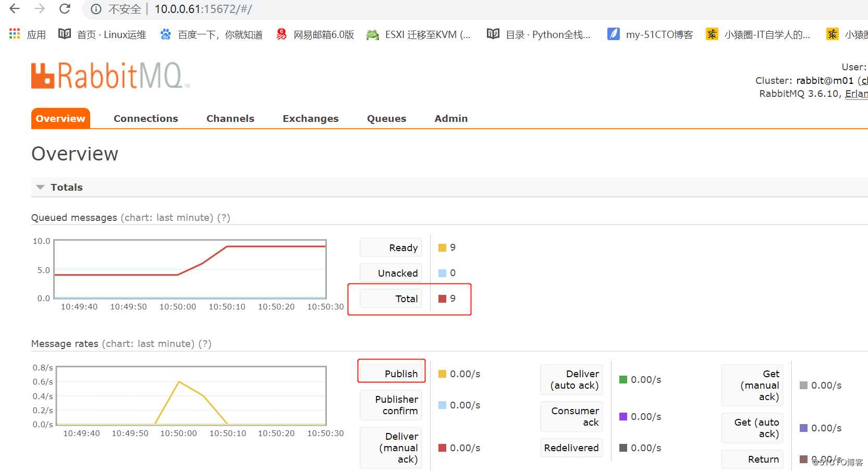Click the Publisher confirm blue swatch
The width and height of the screenshot is (868, 471).
pos(442,405)
